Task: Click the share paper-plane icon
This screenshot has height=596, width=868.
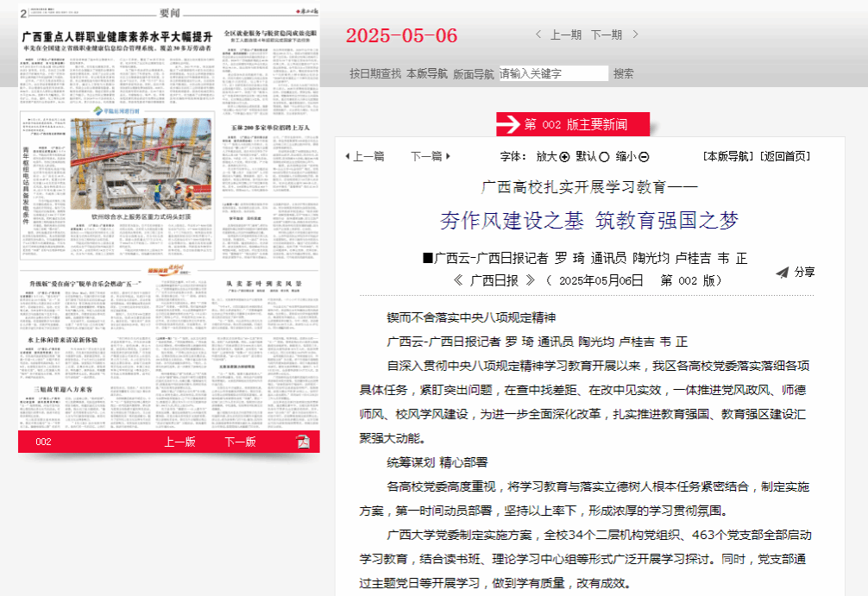Action: 782,273
